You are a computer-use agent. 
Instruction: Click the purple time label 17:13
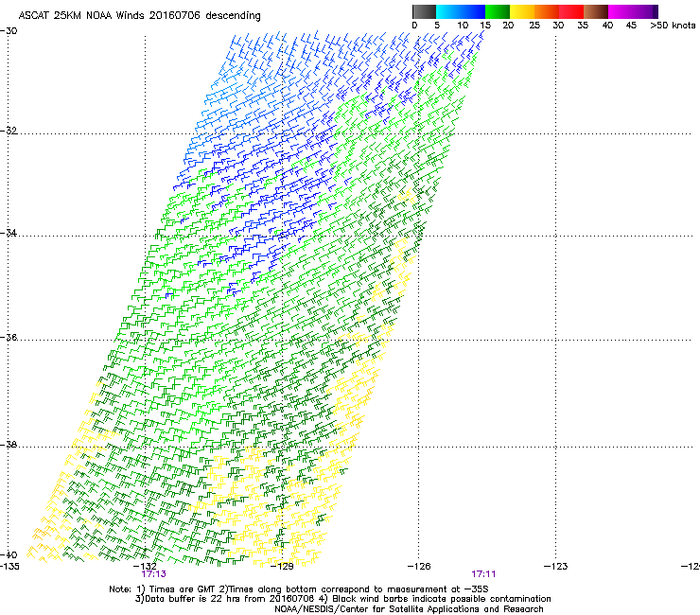153,574
